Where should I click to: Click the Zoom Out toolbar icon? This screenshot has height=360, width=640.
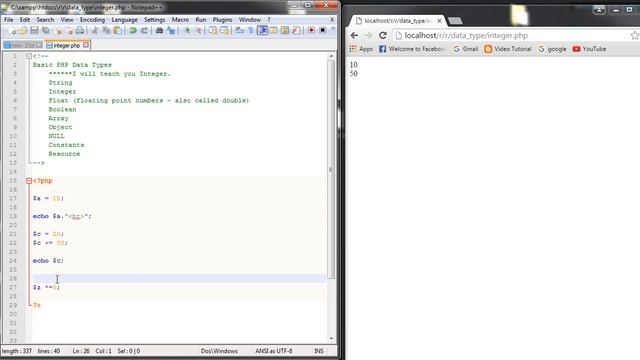198,30
